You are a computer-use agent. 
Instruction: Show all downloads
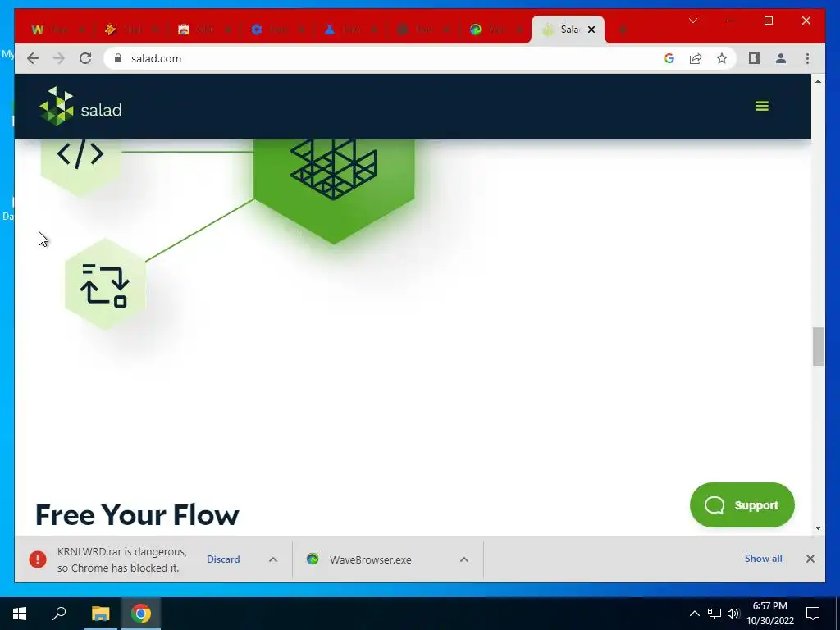tap(764, 558)
